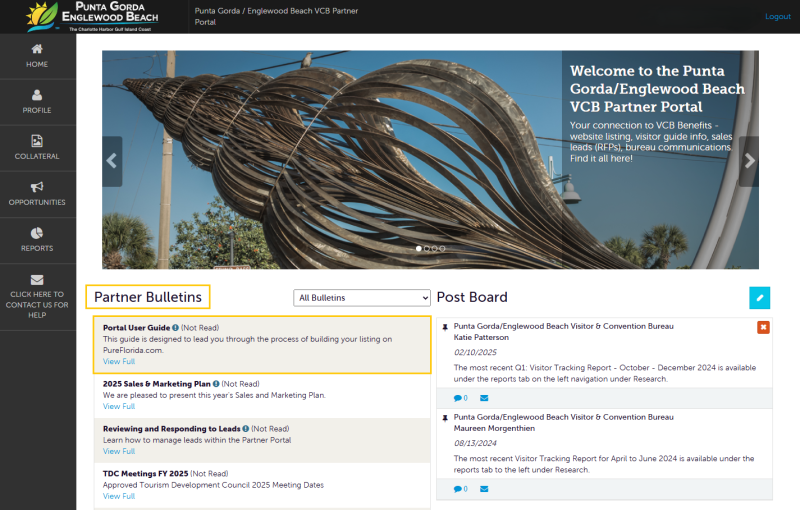Click Maureen Morgenthien author name

[494, 428]
